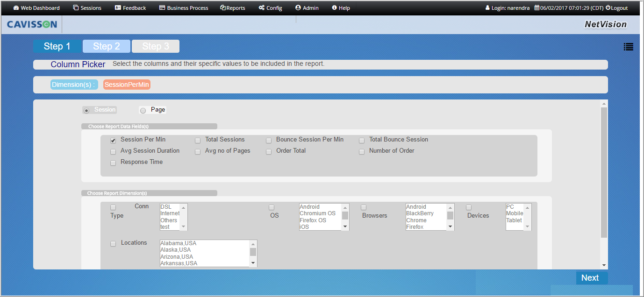
Task: Check Total Sessions checkbox
Action: pyautogui.click(x=198, y=141)
